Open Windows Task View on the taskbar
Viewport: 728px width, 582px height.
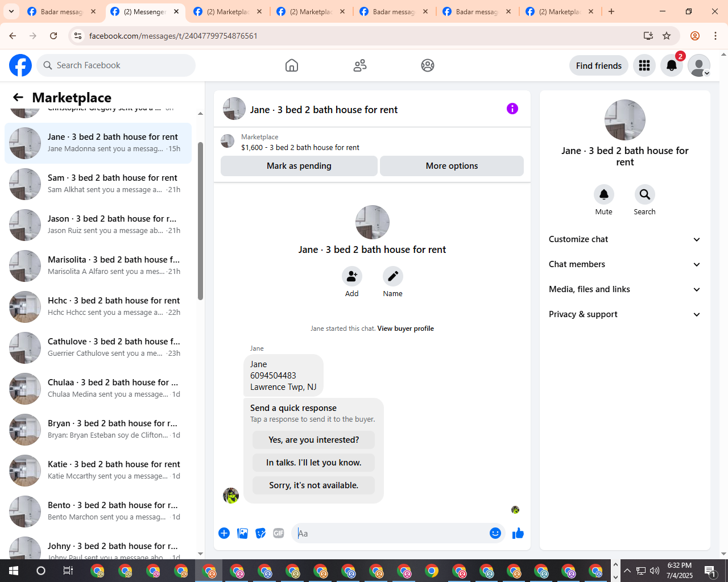[x=68, y=571]
